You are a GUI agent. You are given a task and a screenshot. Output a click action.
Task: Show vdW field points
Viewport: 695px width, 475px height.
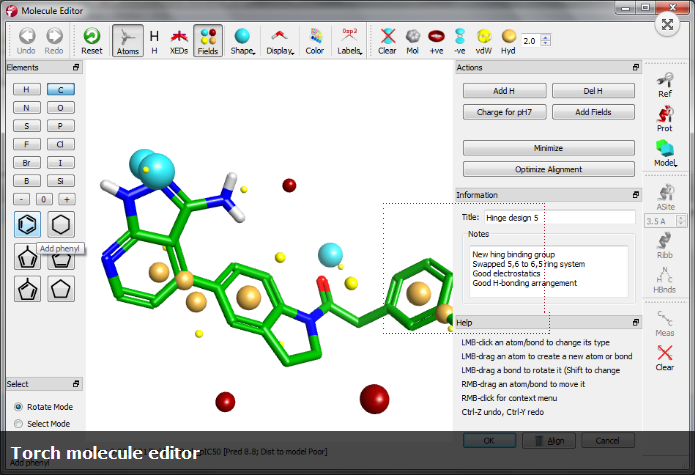pos(484,41)
